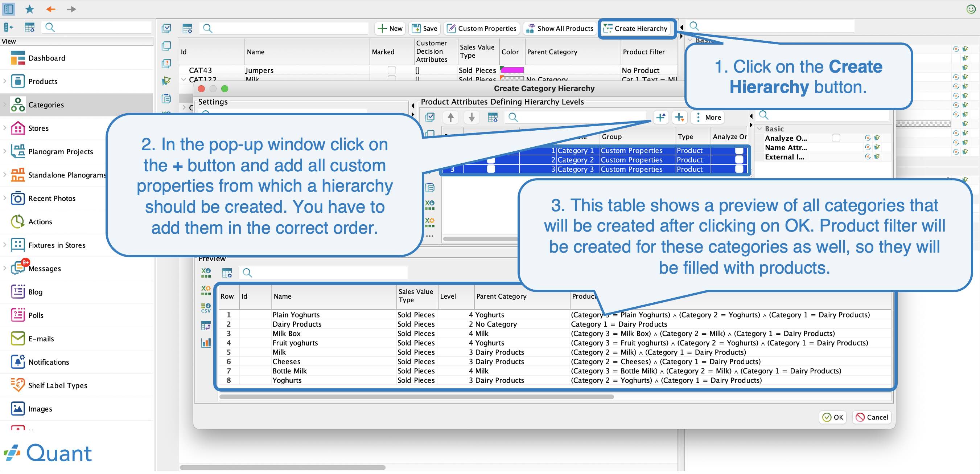Open Custom Properties button

482,29
